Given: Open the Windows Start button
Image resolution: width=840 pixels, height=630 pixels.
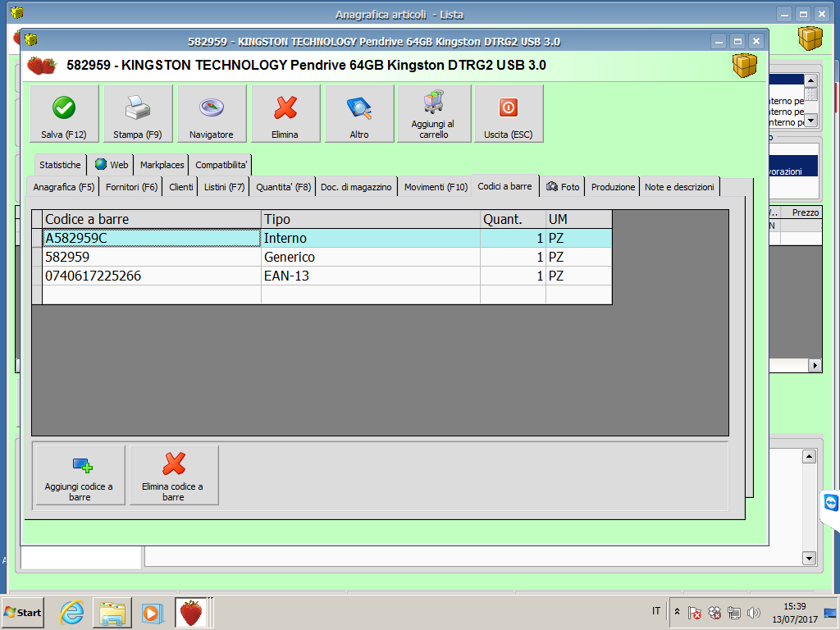Looking at the screenshot, I should click(22, 612).
